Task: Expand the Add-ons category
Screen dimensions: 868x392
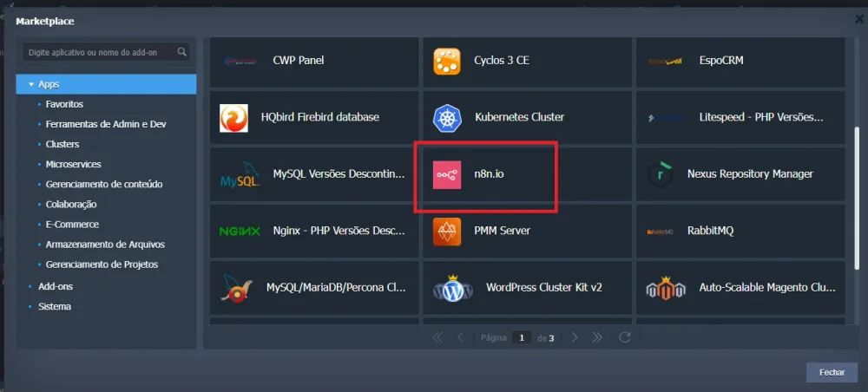Action: pyautogui.click(x=30, y=286)
